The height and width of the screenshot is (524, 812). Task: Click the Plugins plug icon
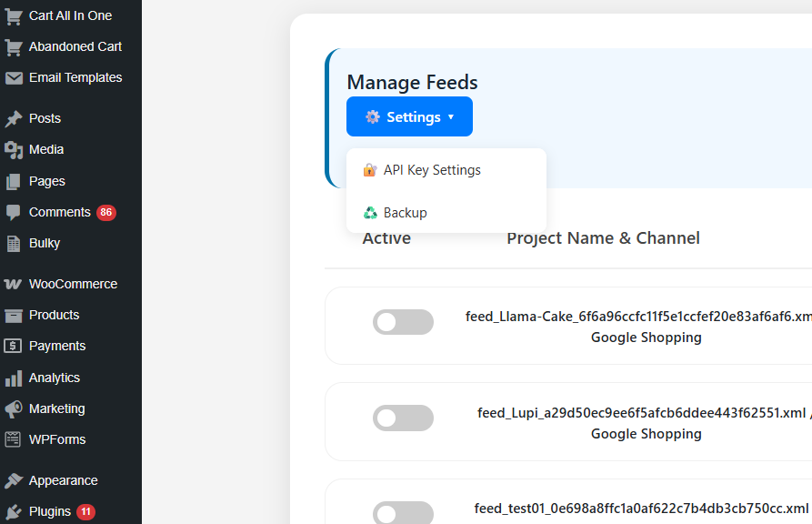tap(14, 512)
